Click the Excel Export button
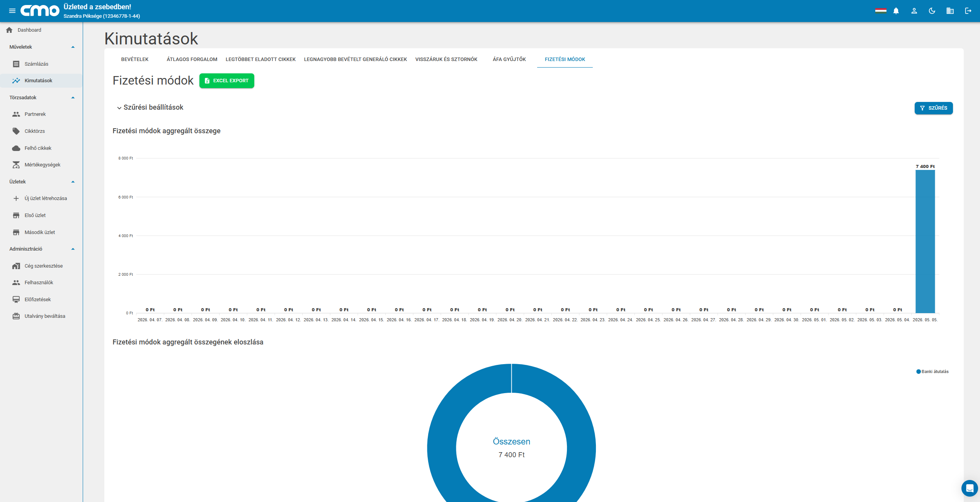Screen dimensions: 980x502 coord(227,81)
